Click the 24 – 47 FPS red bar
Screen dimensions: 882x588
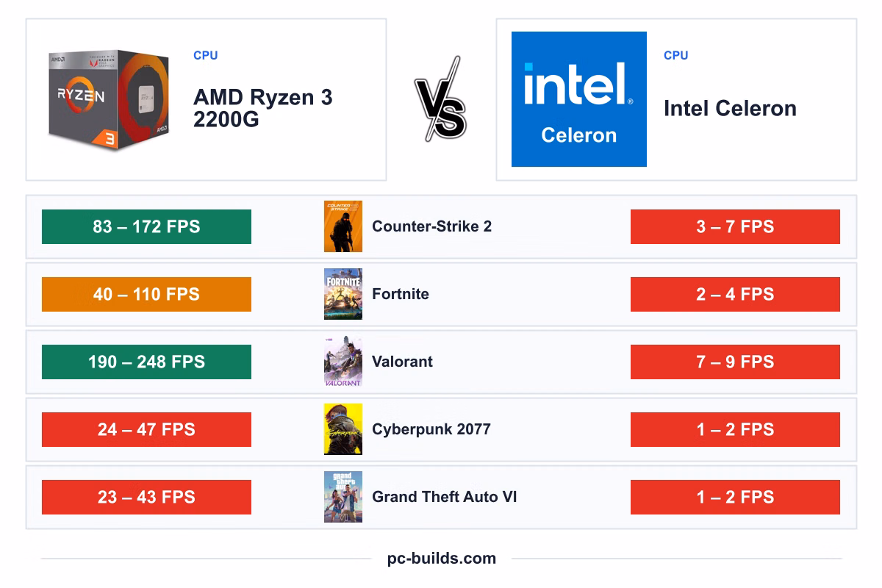[146, 429]
